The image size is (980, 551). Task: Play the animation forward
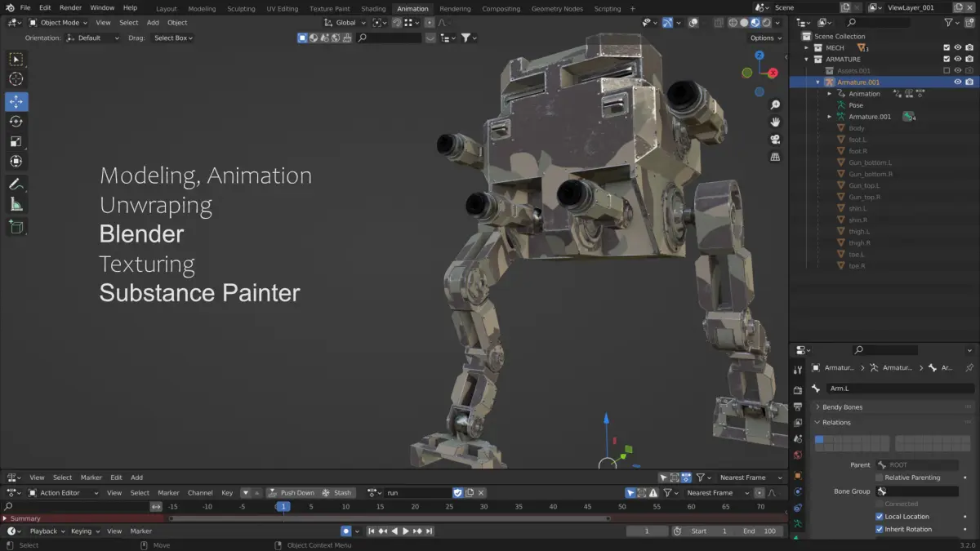[x=406, y=531]
